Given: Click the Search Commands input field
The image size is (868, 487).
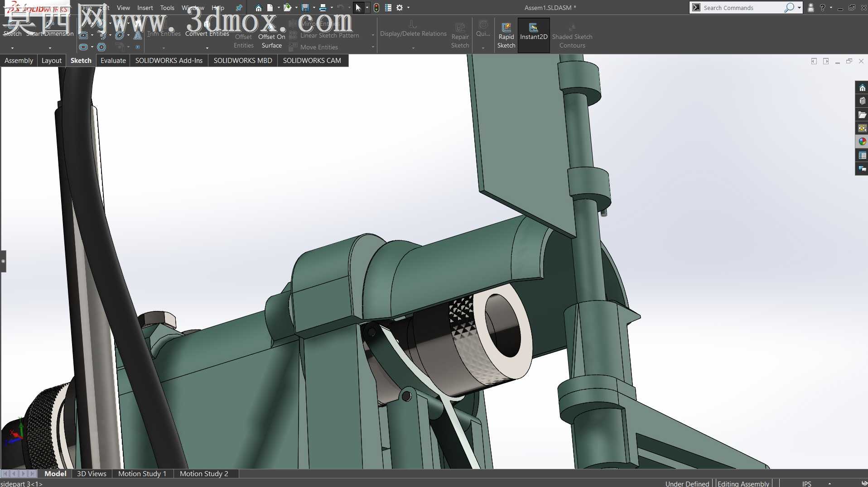Looking at the screenshot, I should click(x=742, y=8).
